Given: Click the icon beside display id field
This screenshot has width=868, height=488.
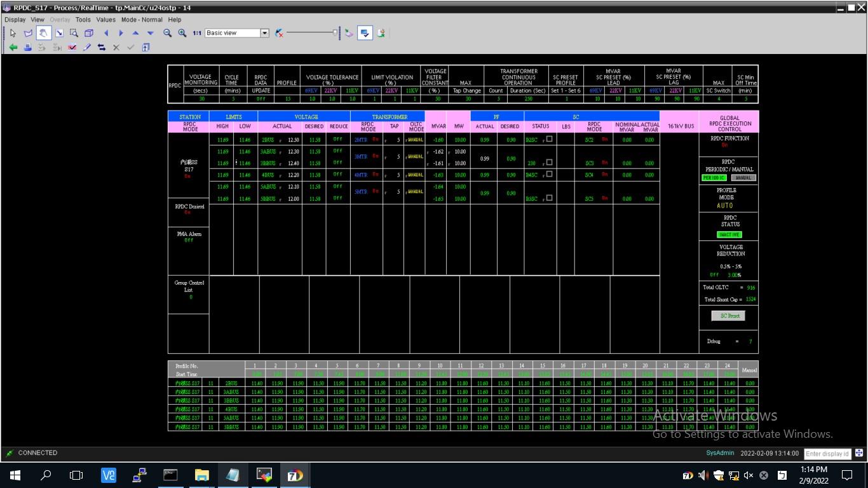Looking at the screenshot, I should coord(859,453).
